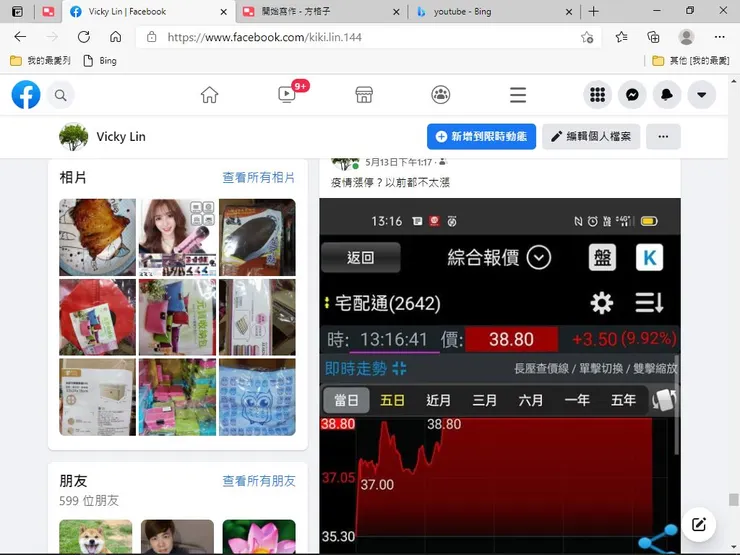Click the post's stock chart screenshot image
Image resolution: width=740 pixels, height=555 pixels.
(500, 376)
